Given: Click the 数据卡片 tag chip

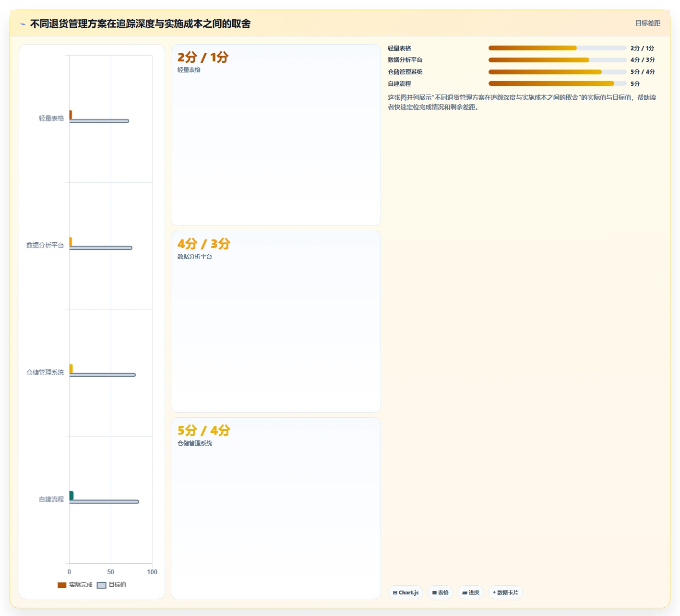Looking at the screenshot, I should pyautogui.click(x=505, y=592).
